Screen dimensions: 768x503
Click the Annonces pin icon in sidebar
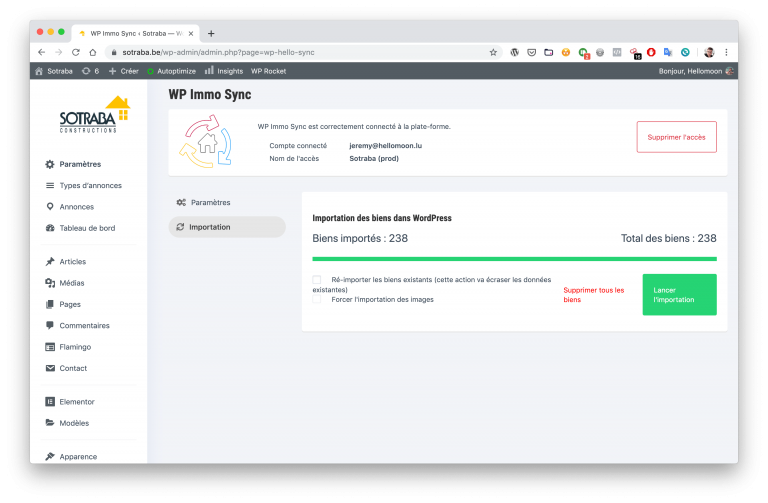(50, 207)
